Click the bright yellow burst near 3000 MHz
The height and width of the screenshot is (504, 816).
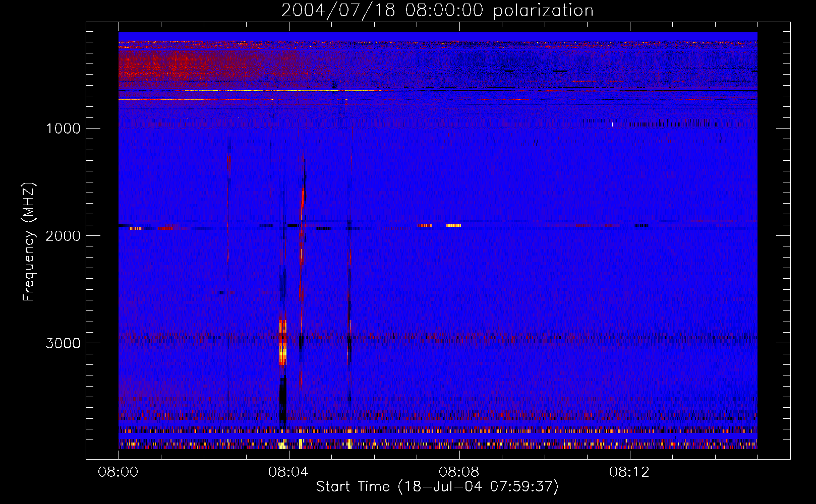tap(283, 343)
